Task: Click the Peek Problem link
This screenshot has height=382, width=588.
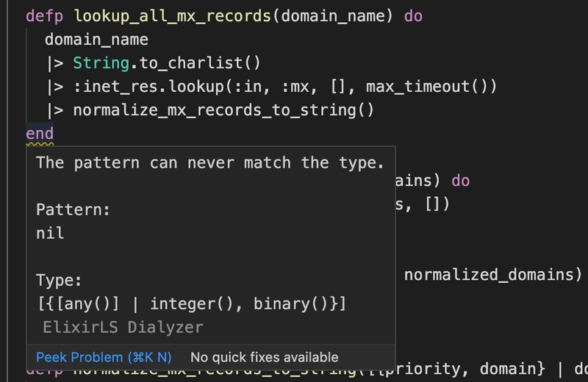Action: coord(104,357)
